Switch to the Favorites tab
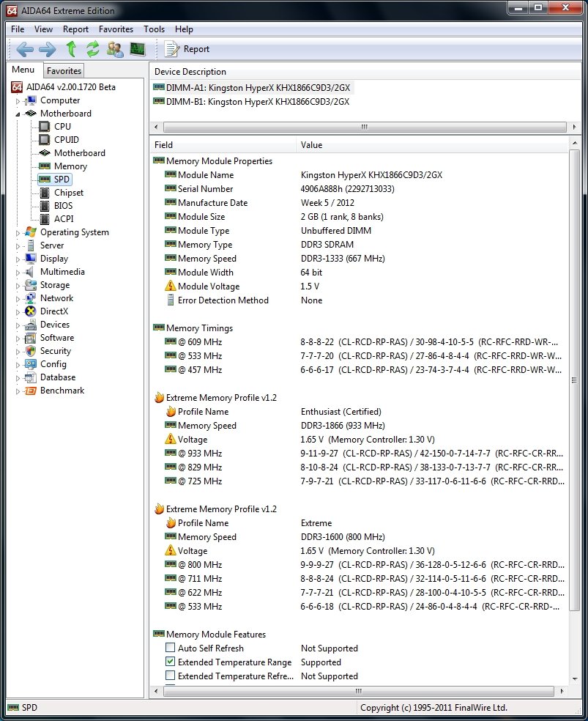This screenshot has height=721, width=588. 64,71
